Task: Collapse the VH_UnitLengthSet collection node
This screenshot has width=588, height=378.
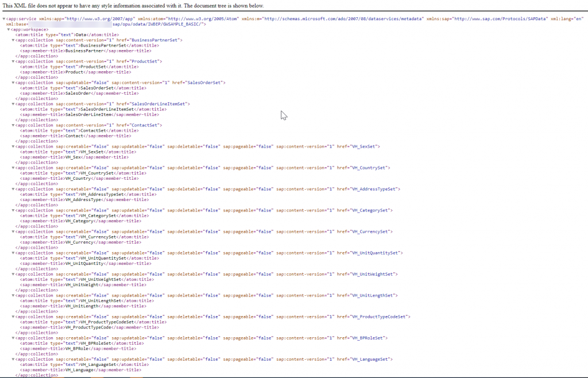Action: coord(13,295)
